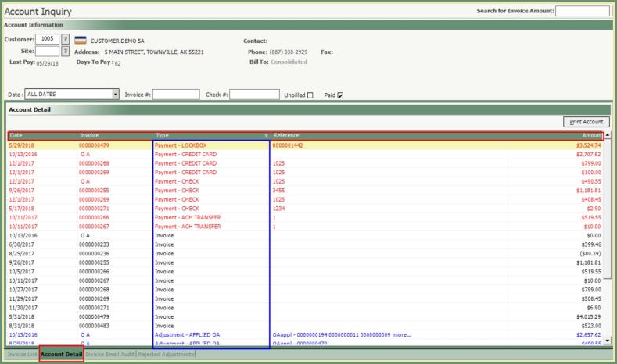617x364 pixels.
Task: Click invoice 0000000268 in the payment row
Action: pyautogui.click(x=94, y=163)
